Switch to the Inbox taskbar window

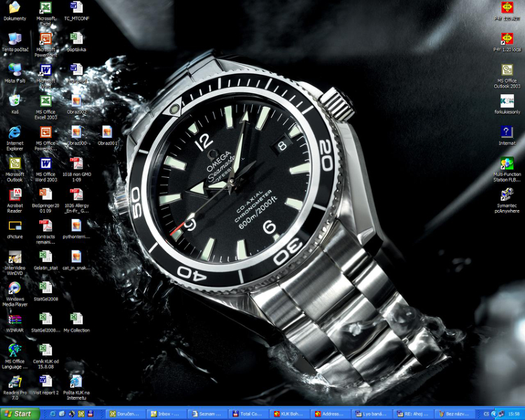[x=167, y=414]
